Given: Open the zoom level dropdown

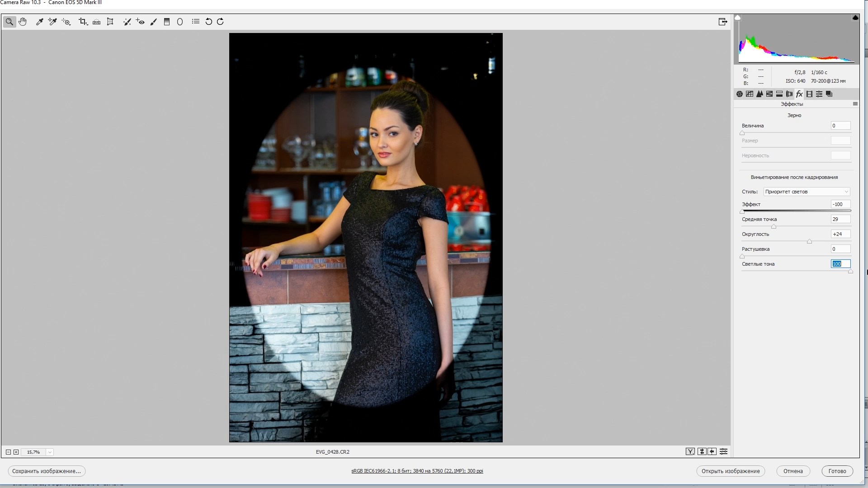Looking at the screenshot, I should click(x=50, y=452).
